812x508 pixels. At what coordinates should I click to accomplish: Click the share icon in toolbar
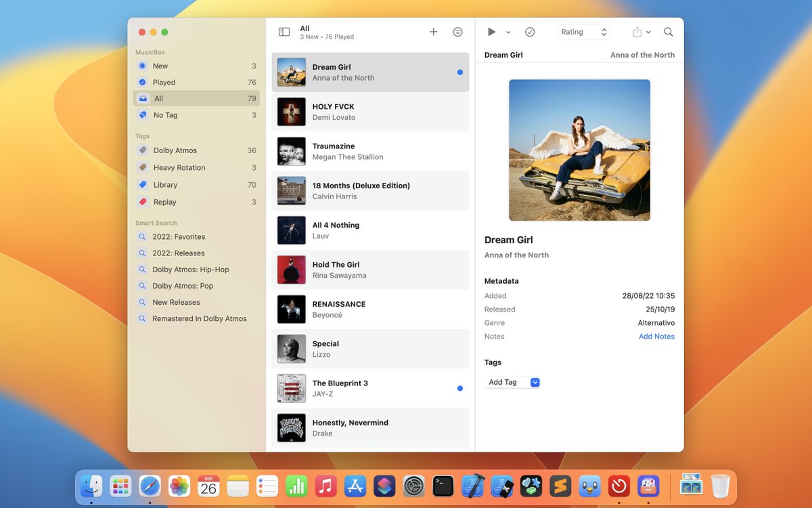coord(637,32)
